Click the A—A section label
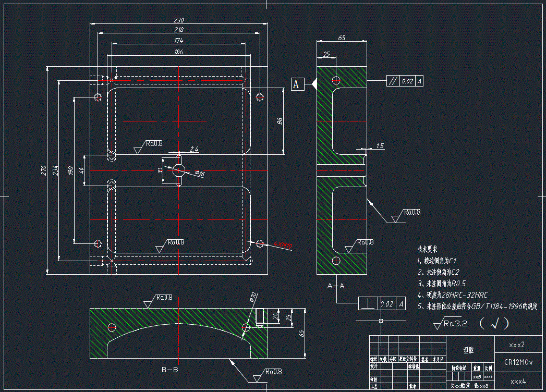 336,286
